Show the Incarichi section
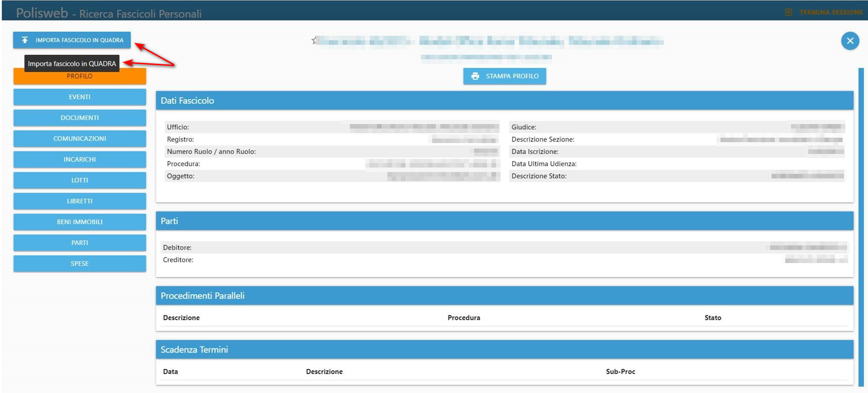Screen dimensions: 868x393 (x=80, y=159)
